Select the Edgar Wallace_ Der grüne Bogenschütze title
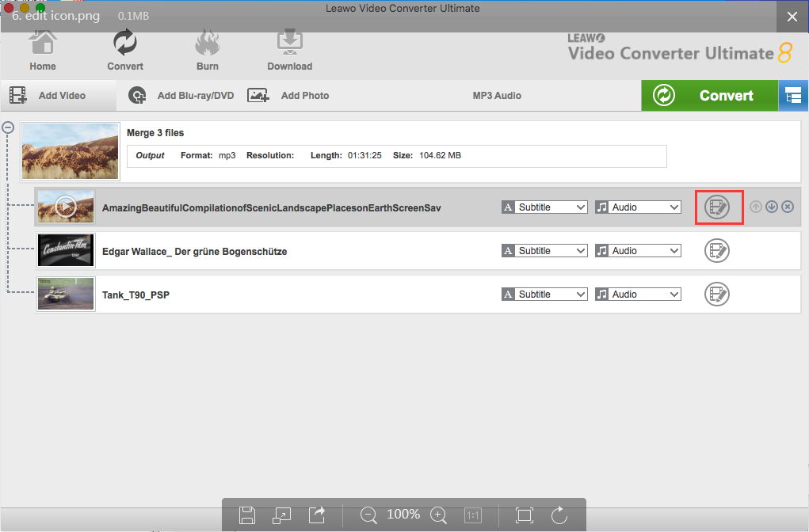 tap(194, 252)
